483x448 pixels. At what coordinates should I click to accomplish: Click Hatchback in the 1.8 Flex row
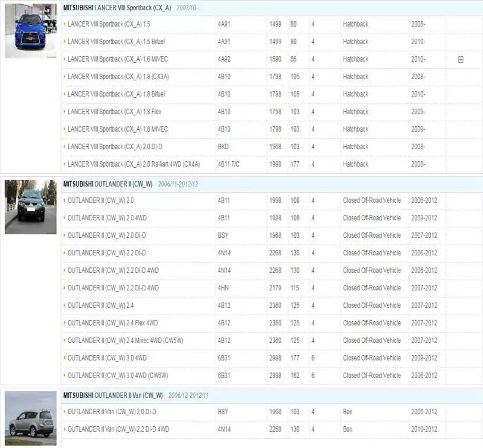coord(356,112)
